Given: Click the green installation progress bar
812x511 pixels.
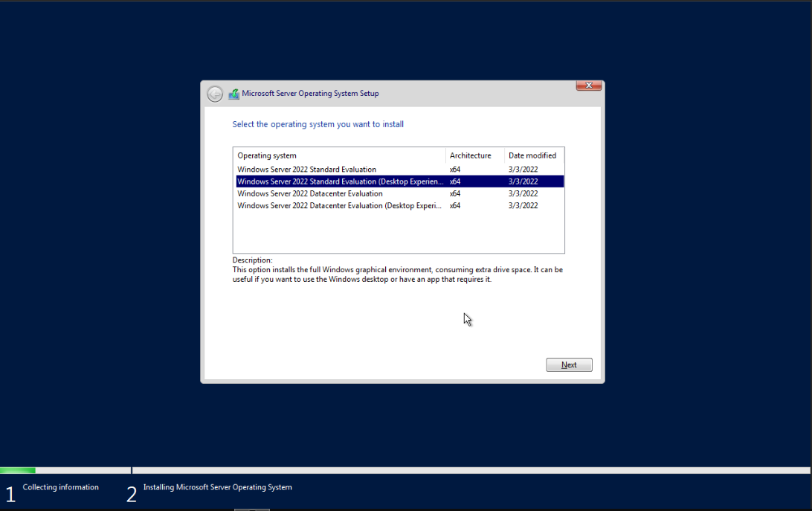Looking at the screenshot, I should tap(18, 471).
